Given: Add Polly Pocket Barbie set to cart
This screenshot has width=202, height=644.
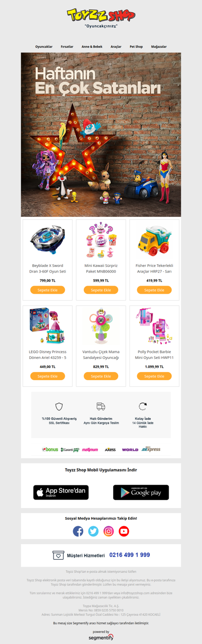Looking at the screenshot, I should (155, 376).
